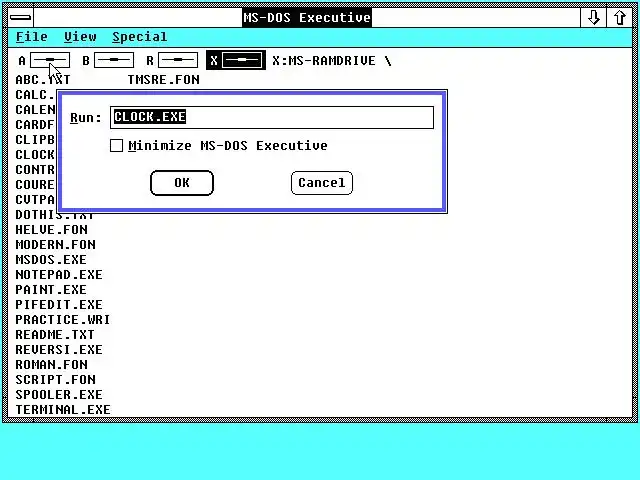Image resolution: width=640 pixels, height=480 pixels.
Task: Open the File menu
Action: (32, 37)
